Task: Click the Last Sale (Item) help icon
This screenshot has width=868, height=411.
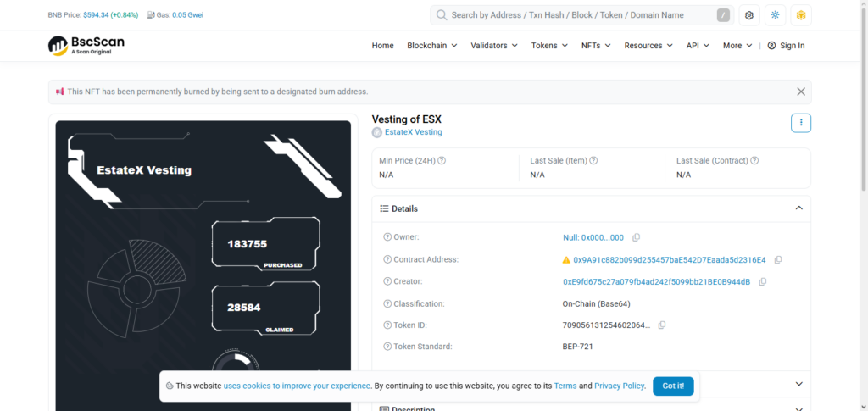Action: coord(593,160)
